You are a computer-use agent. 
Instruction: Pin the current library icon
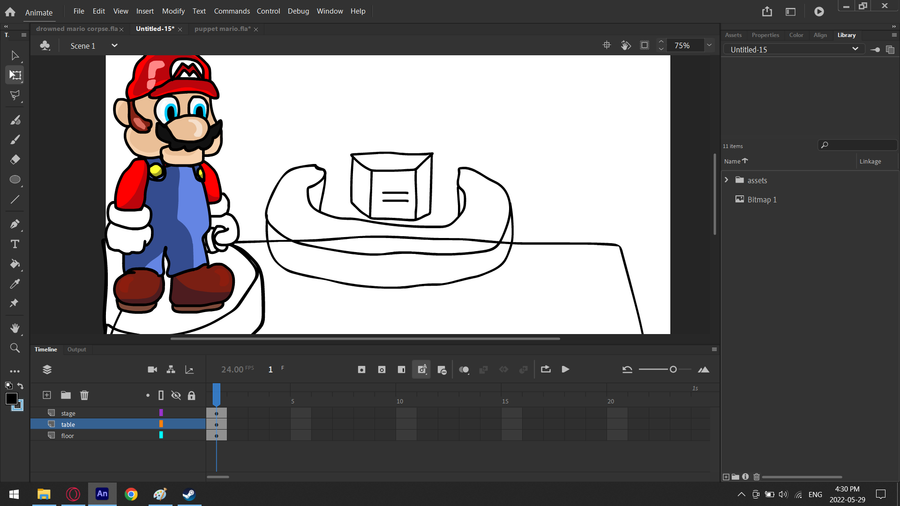pos(875,50)
